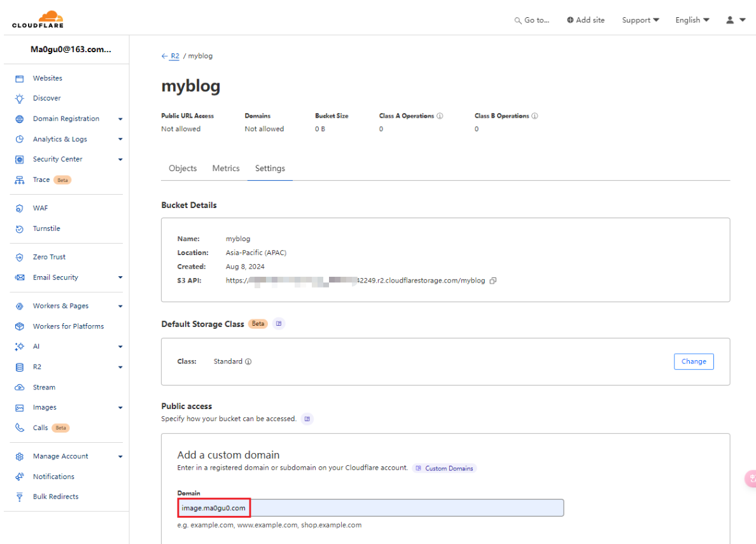Click the pink floating widget at right edge
Screen dimensions: 756x544
(751, 478)
